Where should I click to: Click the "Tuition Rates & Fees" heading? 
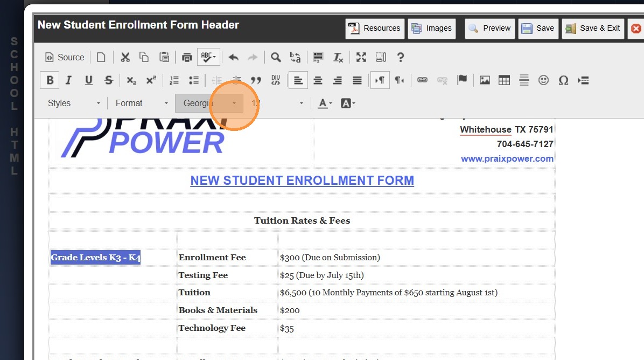(x=302, y=220)
